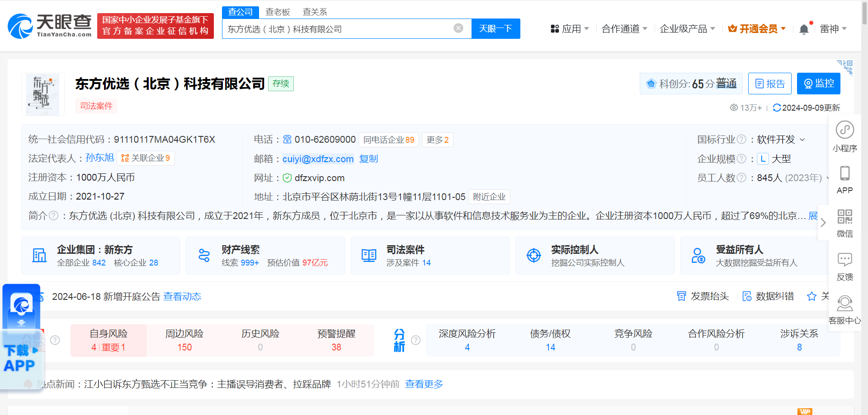Screen dimensions: 868x415
Task: Select the 债务/债权 item
Action: (x=550, y=340)
